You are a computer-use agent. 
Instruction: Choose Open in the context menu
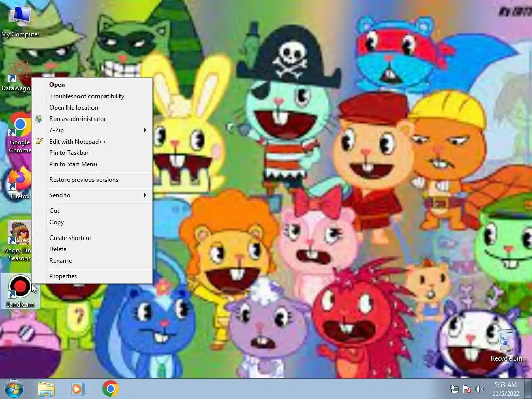92,85
